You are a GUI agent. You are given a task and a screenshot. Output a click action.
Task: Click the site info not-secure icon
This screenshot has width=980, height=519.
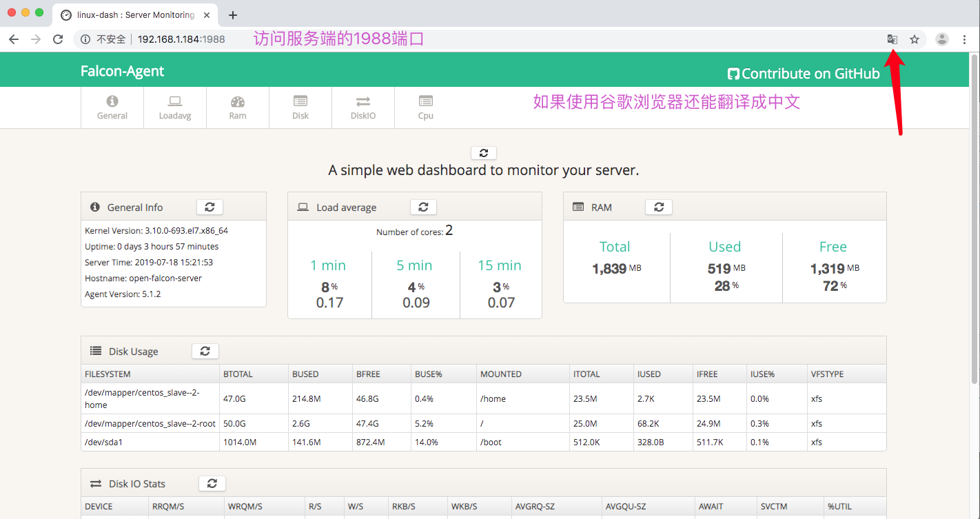click(x=85, y=39)
